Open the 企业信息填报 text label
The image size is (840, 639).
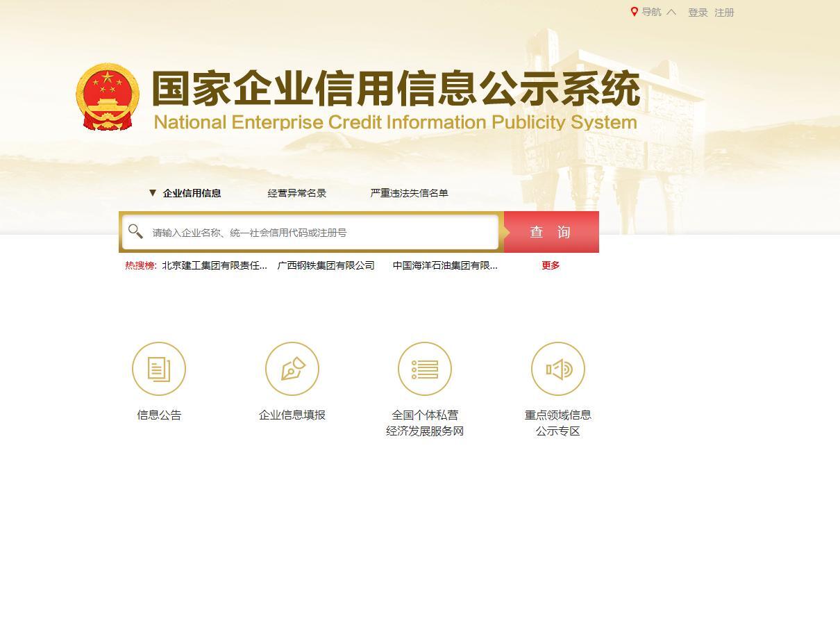point(292,415)
